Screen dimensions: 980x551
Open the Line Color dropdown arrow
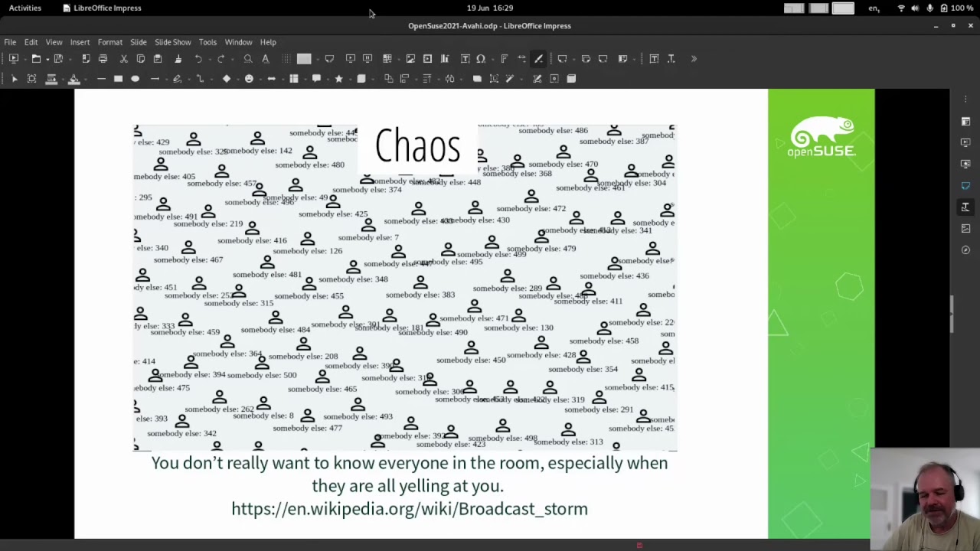click(63, 79)
